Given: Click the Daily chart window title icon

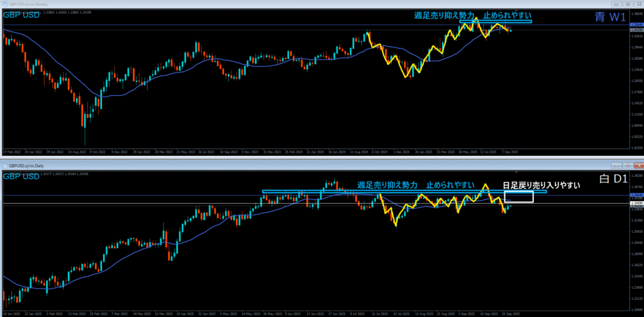Looking at the screenshot, I should click(4, 165).
